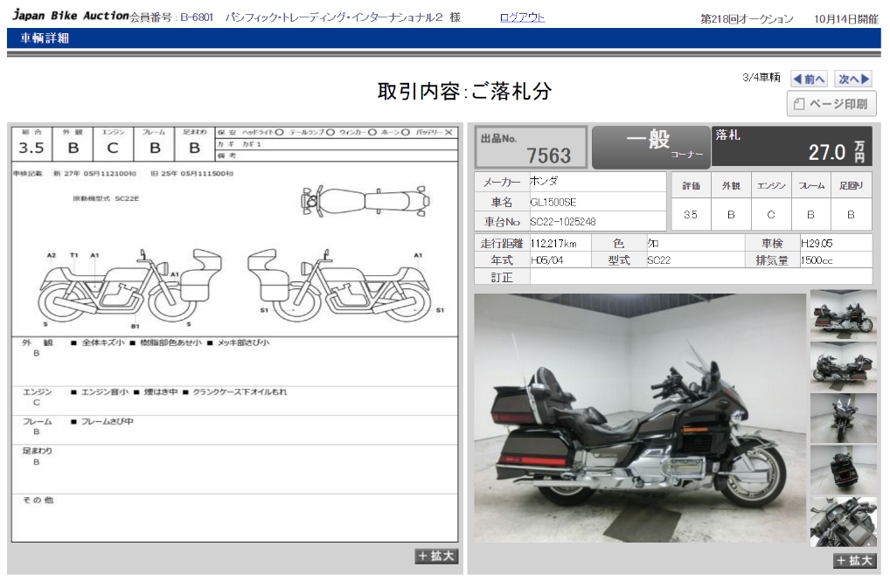Open the main Gold Wing side photo
890x588 pixels.
pos(640,418)
